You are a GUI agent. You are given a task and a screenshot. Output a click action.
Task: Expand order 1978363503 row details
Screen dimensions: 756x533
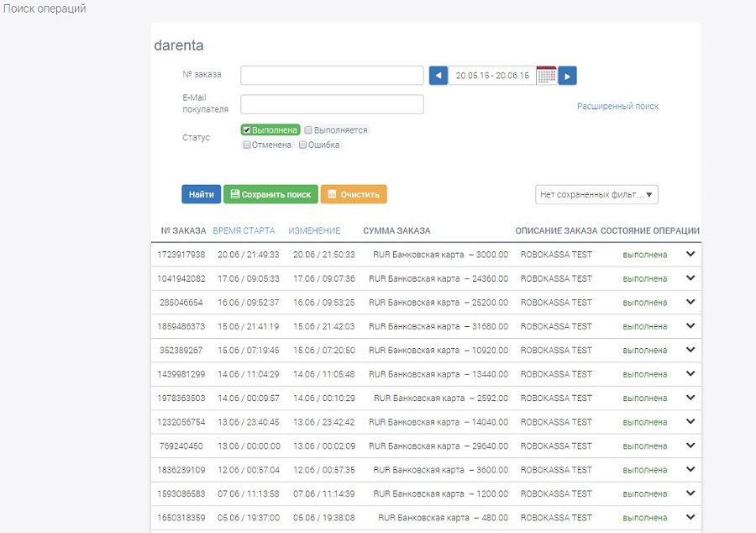click(690, 398)
